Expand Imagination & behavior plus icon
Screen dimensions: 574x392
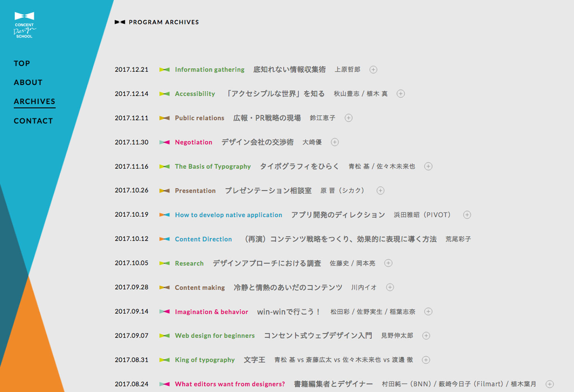click(x=428, y=312)
